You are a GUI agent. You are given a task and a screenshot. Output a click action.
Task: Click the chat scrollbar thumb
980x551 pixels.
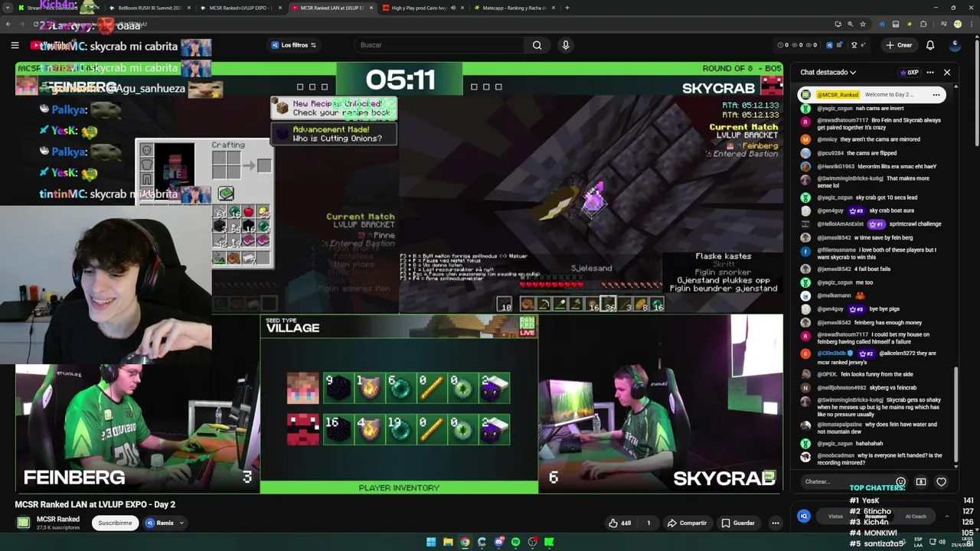[955, 414]
